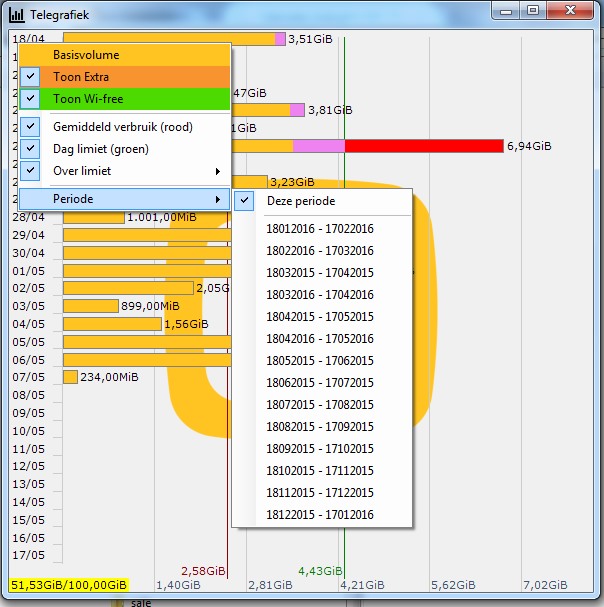Click the 10/05 date label
This screenshot has width=604, height=607.
pyautogui.click(x=28, y=431)
